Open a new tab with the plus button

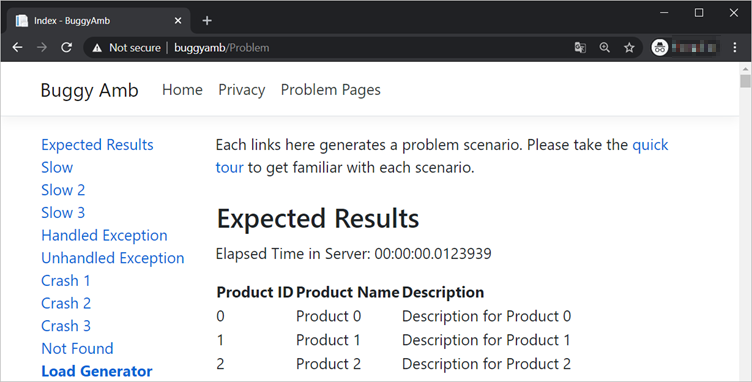coord(207,21)
